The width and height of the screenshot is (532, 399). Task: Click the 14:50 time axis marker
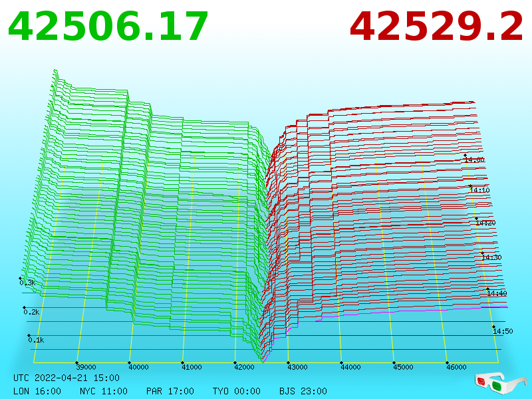coord(503,331)
